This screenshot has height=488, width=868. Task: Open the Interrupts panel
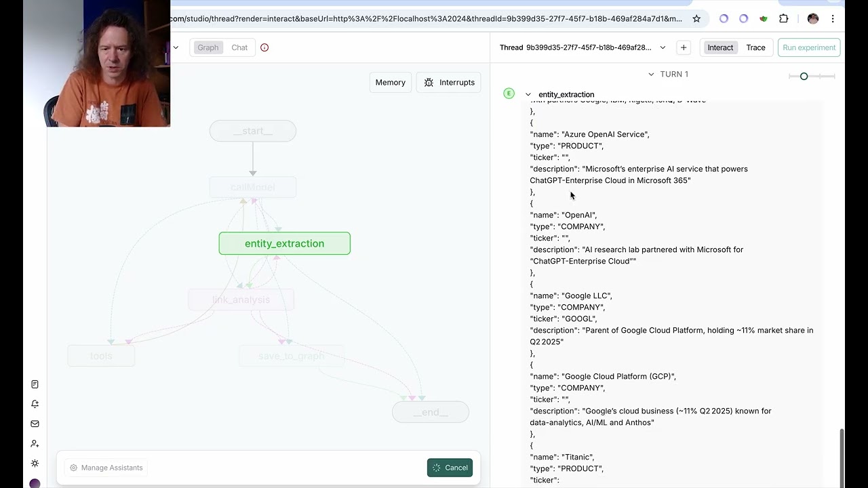click(449, 83)
